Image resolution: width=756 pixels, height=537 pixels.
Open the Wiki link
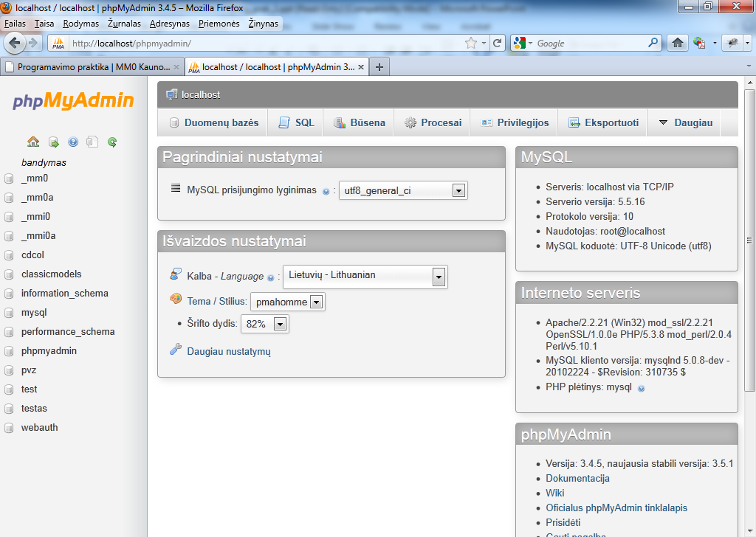pos(555,493)
